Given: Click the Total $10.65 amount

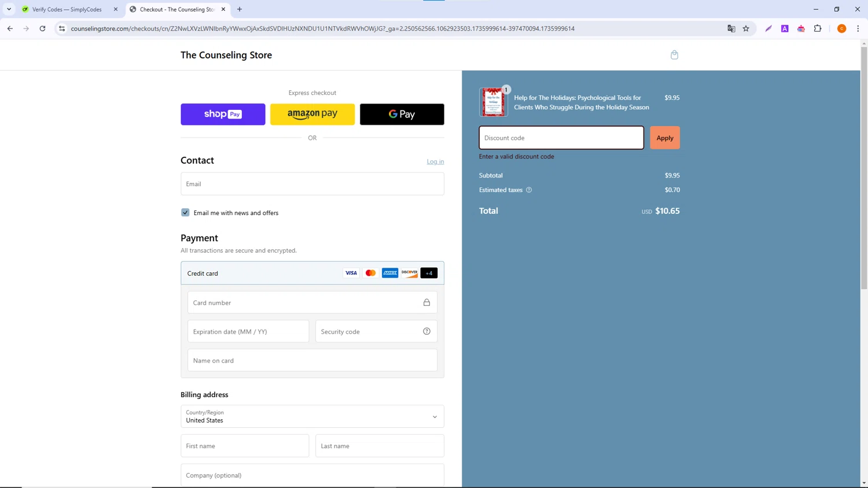Looking at the screenshot, I should pyautogui.click(x=667, y=211).
